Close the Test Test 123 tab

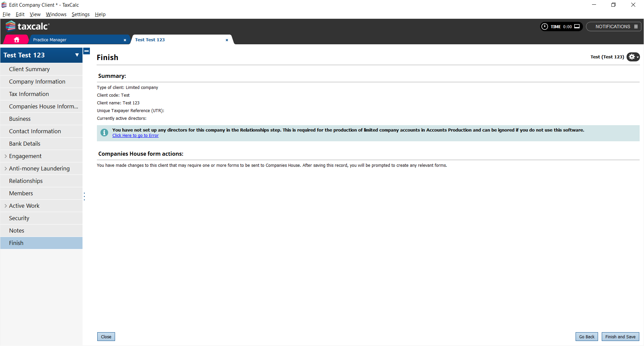coord(227,40)
